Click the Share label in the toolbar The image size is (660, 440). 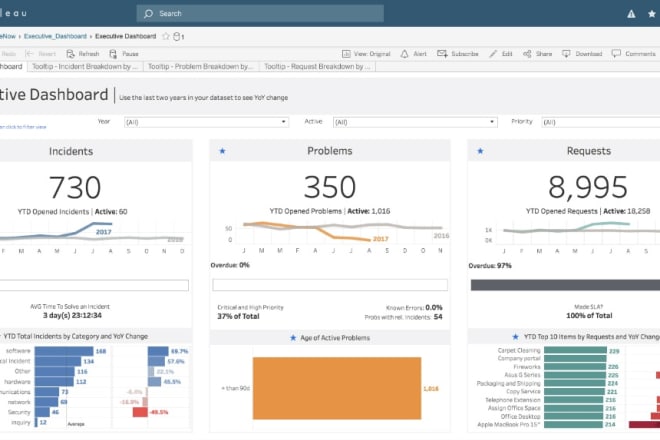pyautogui.click(x=544, y=54)
